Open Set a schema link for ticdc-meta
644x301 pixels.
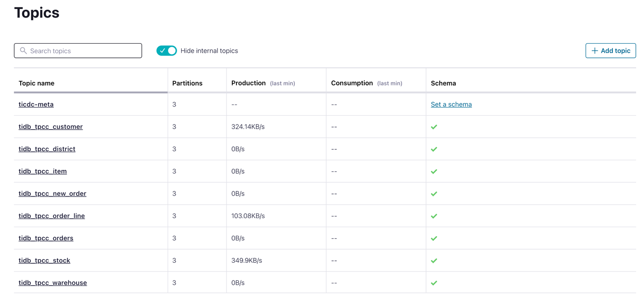point(451,105)
